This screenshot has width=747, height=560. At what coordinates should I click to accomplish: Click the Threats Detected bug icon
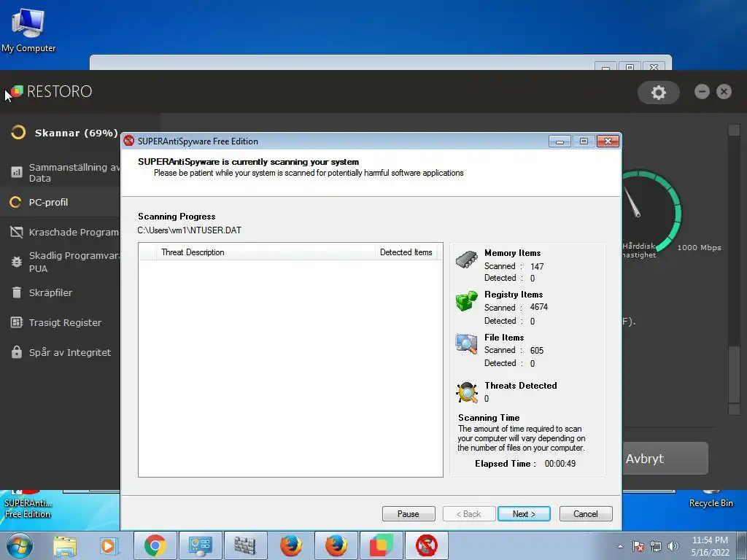click(x=467, y=392)
